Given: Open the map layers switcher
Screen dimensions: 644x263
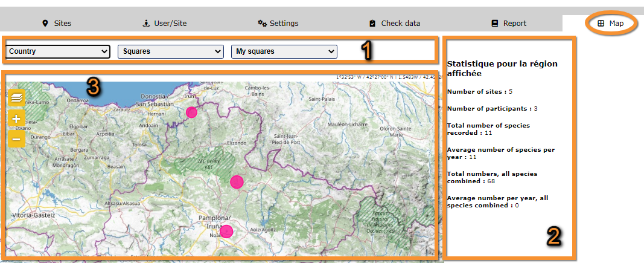Looking at the screenshot, I should point(17,98).
